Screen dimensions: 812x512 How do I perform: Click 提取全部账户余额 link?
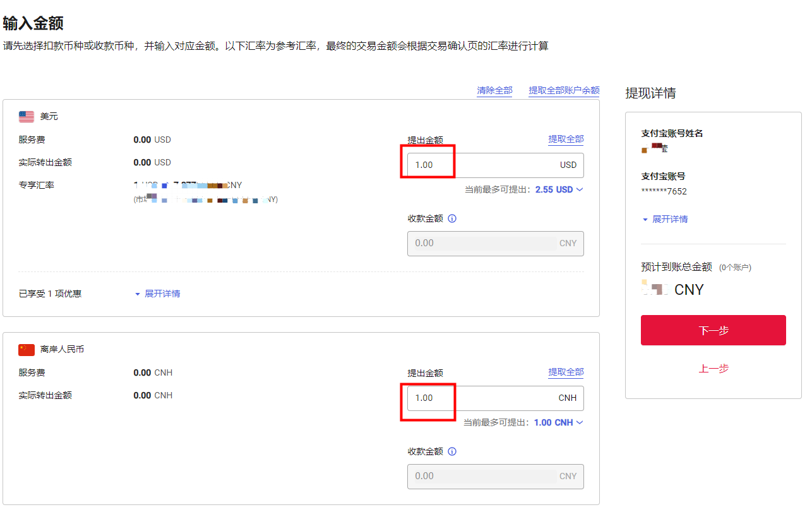(x=564, y=90)
